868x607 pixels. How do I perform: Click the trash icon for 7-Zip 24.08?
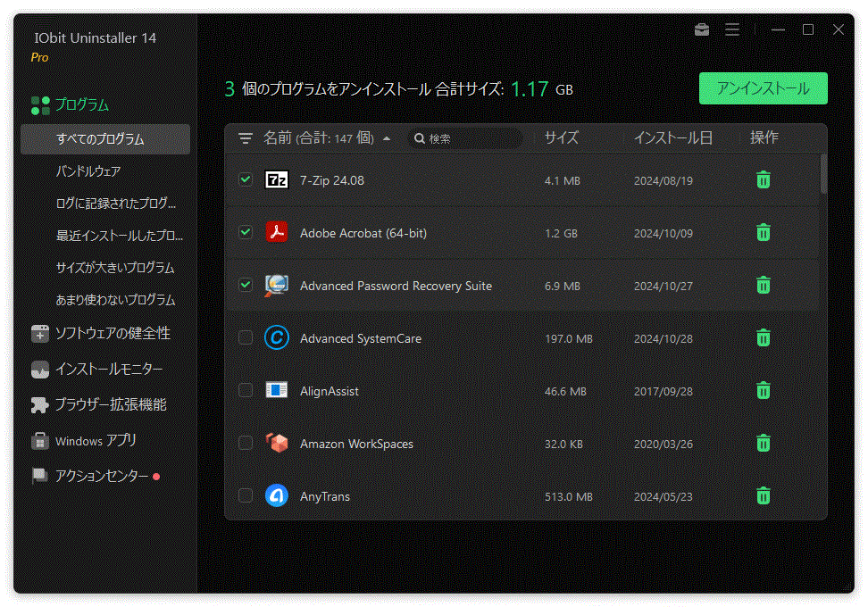pyautogui.click(x=764, y=179)
